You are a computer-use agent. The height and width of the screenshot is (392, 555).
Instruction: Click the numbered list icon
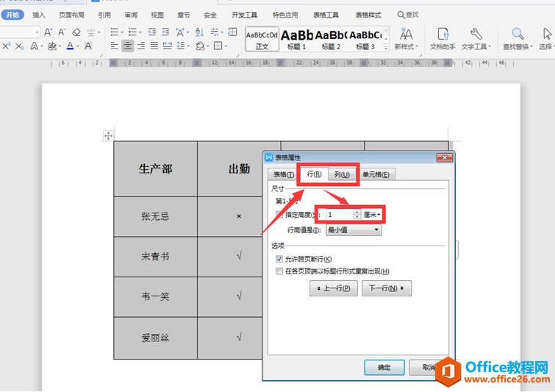click(132, 32)
